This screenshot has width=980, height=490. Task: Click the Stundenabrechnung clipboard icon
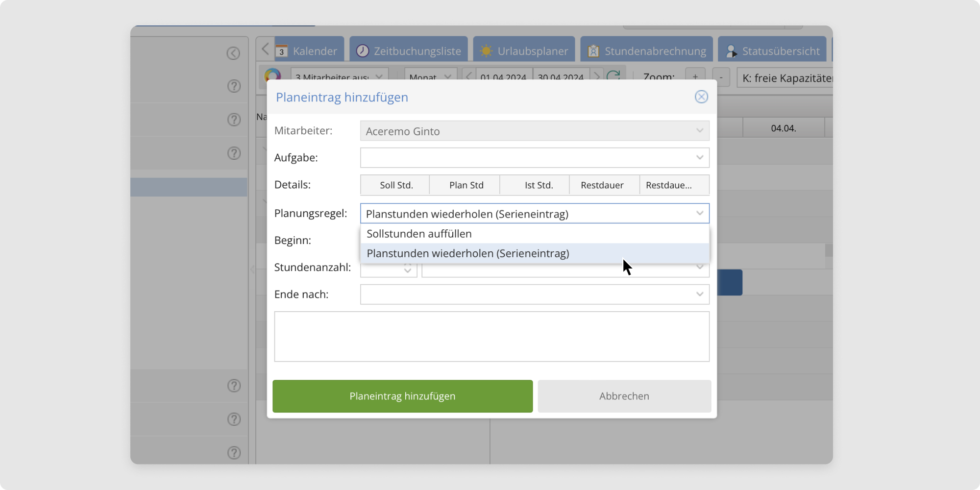(x=593, y=51)
